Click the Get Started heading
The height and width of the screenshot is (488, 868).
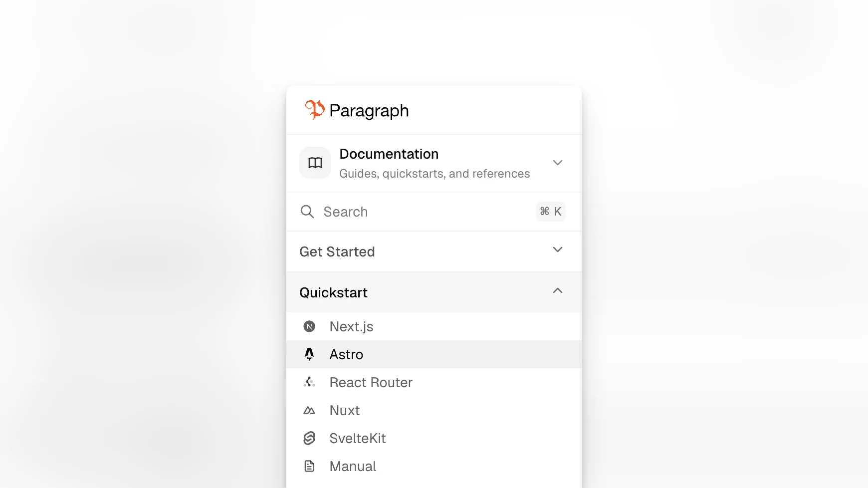click(x=337, y=251)
